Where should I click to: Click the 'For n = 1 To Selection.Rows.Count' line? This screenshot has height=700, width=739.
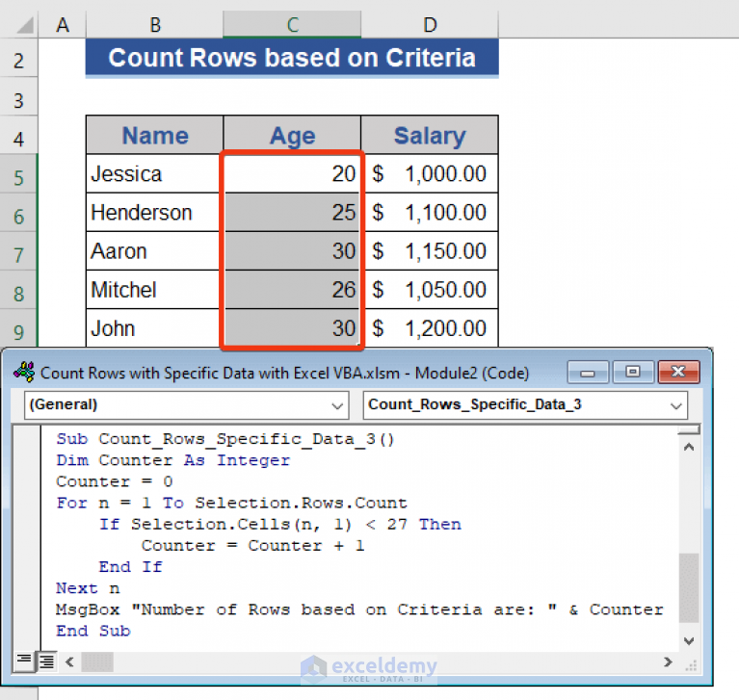coord(231,504)
